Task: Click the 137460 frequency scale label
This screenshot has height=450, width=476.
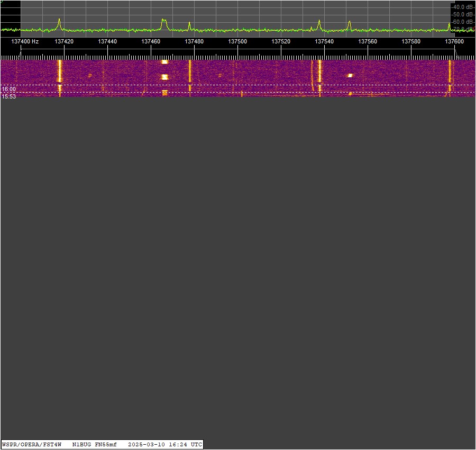Action: [x=151, y=41]
